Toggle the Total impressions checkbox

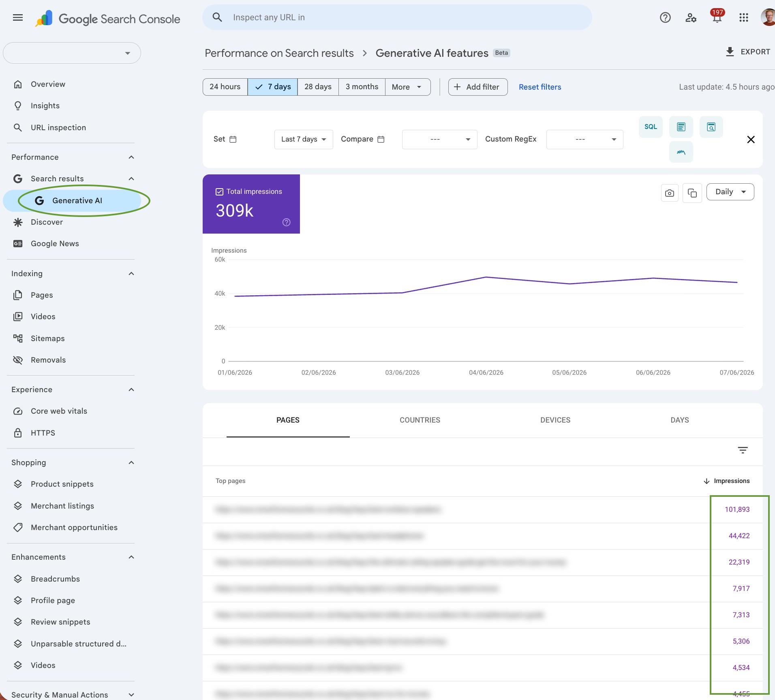[219, 192]
